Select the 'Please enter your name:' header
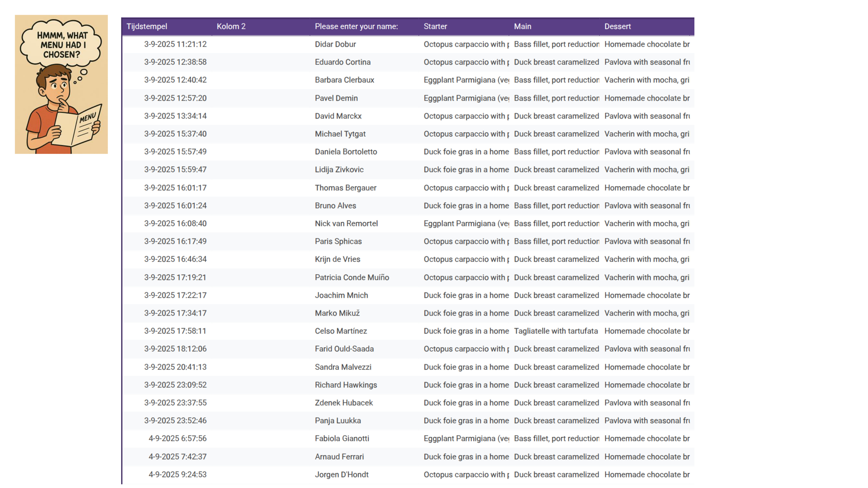Viewport: 868px width, 488px height. click(x=356, y=26)
